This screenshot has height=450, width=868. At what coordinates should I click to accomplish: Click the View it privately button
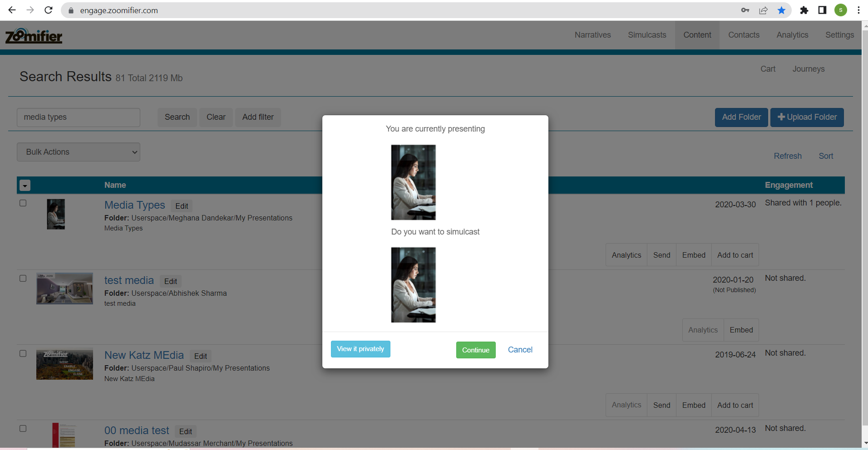coord(360,349)
